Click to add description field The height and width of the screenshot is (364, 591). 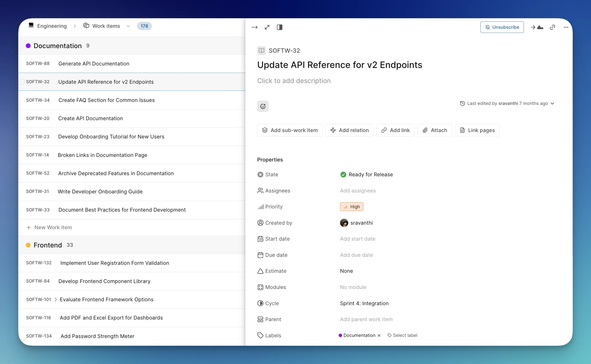tap(294, 81)
